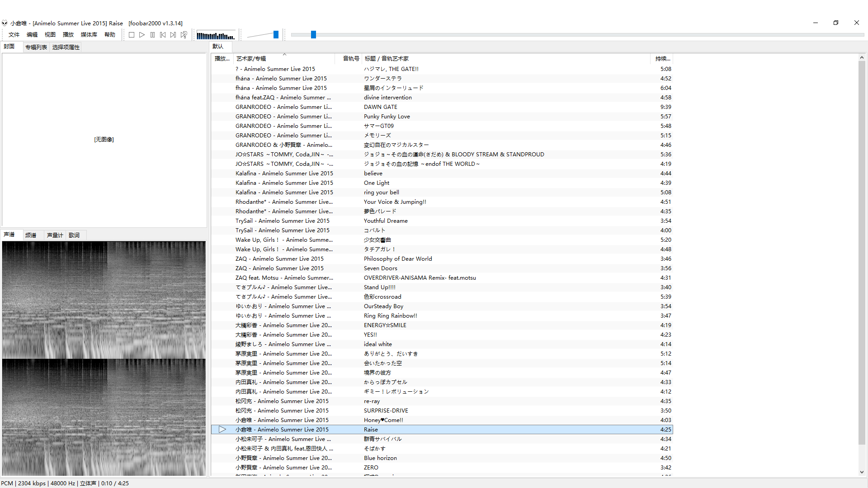Pause playback with the pause icon
Screen dimensions: 868x488
coord(152,35)
